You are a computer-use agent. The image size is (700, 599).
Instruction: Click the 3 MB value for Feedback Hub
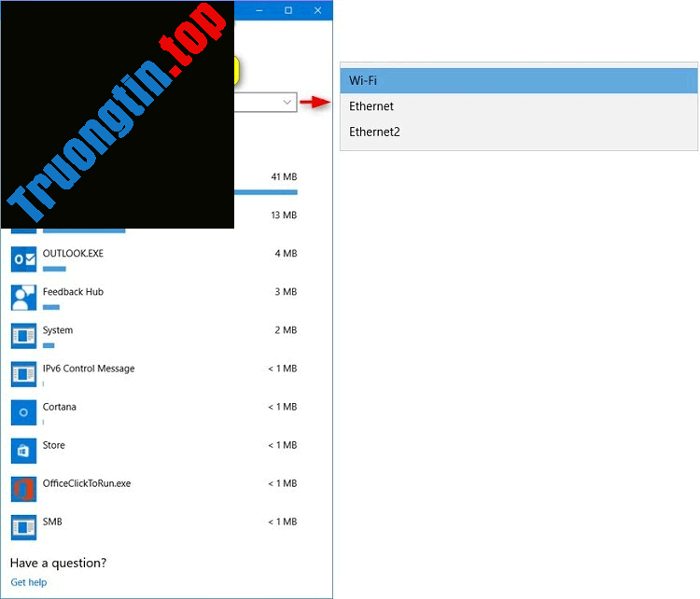(287, 292)
